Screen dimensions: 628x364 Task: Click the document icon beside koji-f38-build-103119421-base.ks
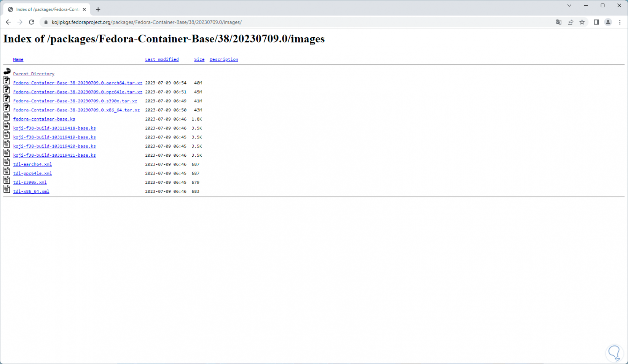point(7,153)
